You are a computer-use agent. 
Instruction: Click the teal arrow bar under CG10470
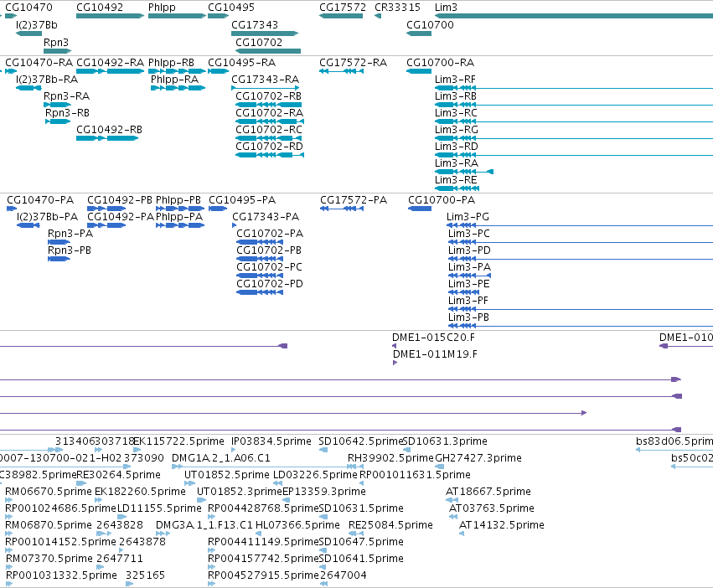(11, 16)
